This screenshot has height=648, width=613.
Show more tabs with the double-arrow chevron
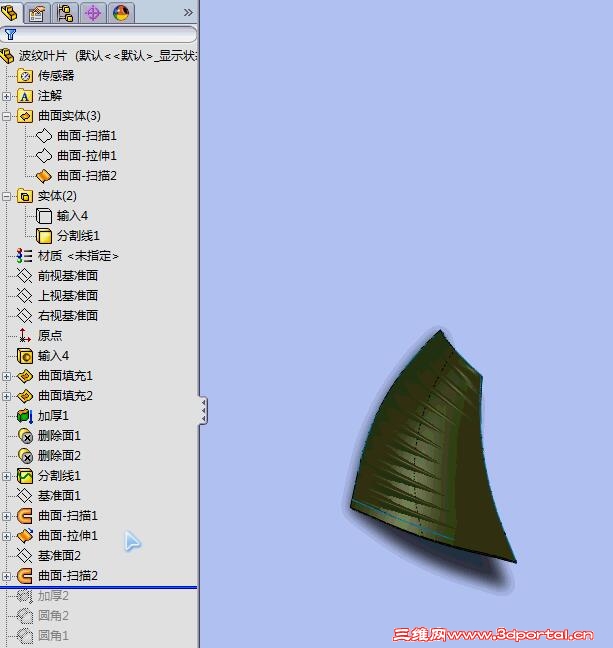[188, 12]
